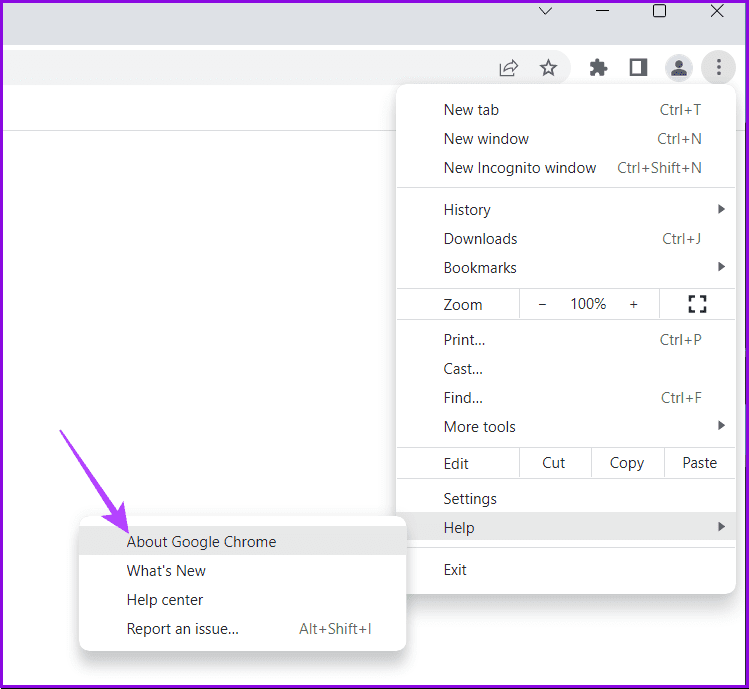This screenshot has width=749, height=689.
Task: Click the Copy button
Action: tap(627, 463)
